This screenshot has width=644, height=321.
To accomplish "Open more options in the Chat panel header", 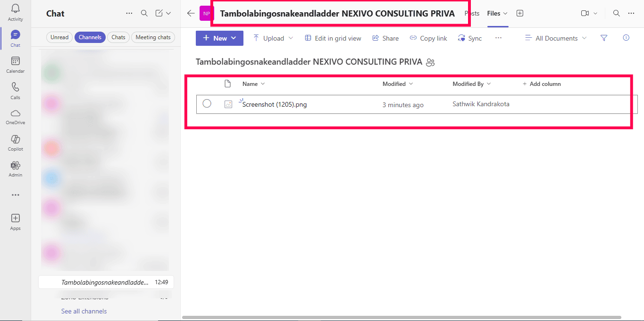I will tap(129, 13).
